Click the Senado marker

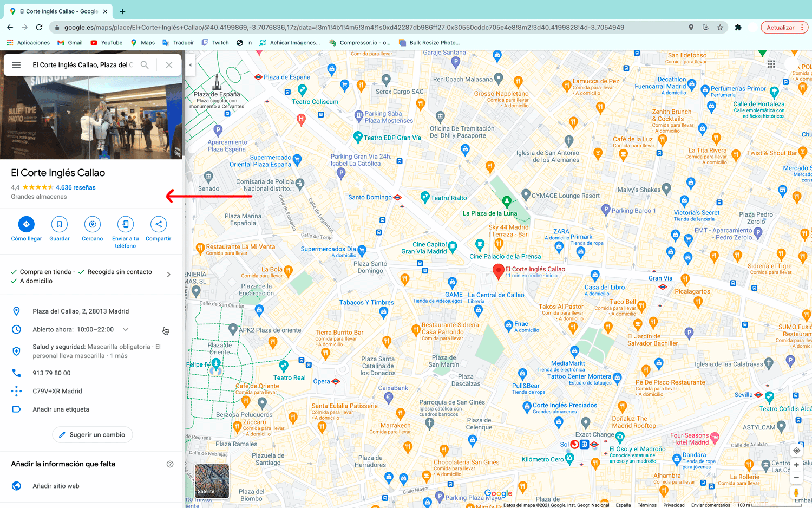pyautogui.click(x=208, y=177)
